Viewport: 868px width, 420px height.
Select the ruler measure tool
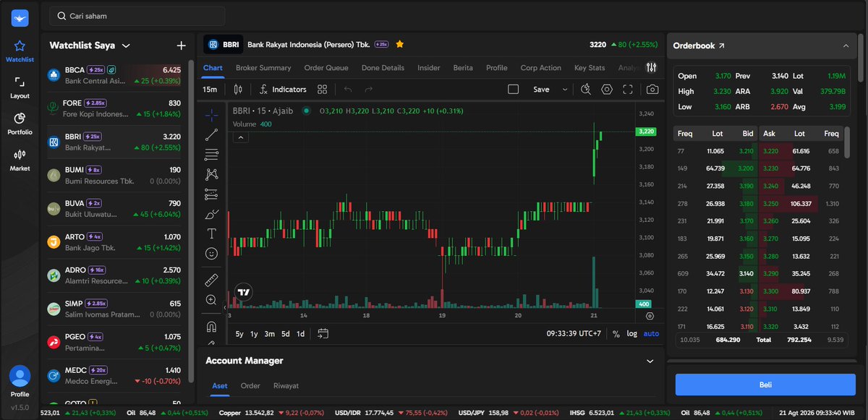(211, 280)
